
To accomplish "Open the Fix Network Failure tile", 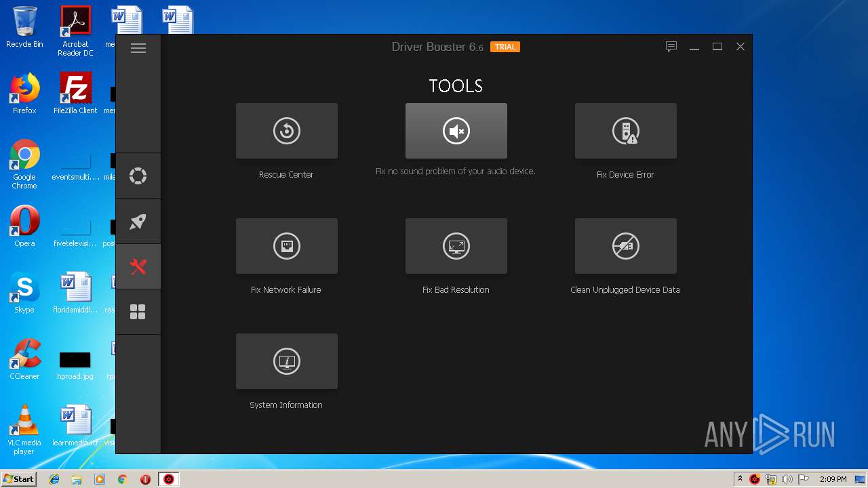I will point(287,246).
